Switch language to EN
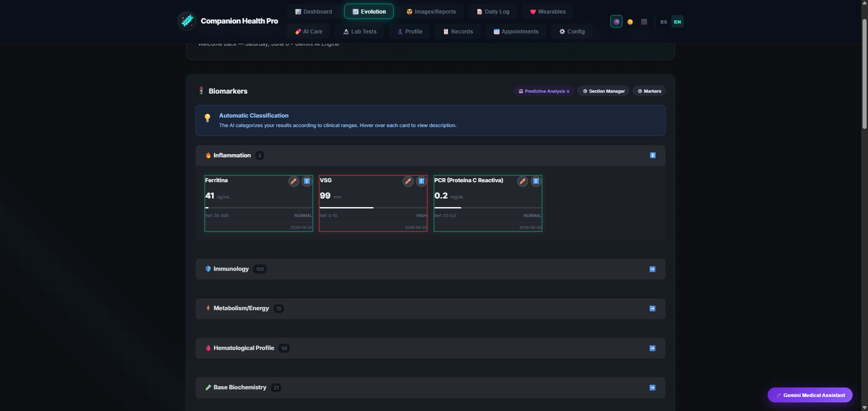868x411 pixels. click(x=677, y=22)
